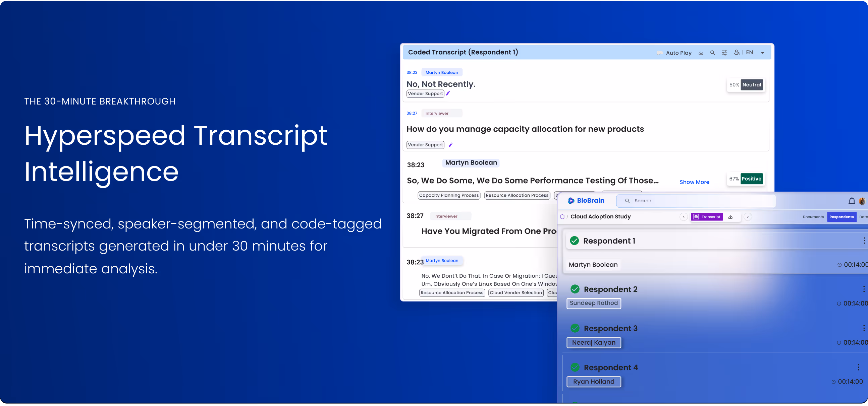Open Respondent 2 three-dot menu
Viewport: 868px width, 406px height.
click(x=864, y=289)
